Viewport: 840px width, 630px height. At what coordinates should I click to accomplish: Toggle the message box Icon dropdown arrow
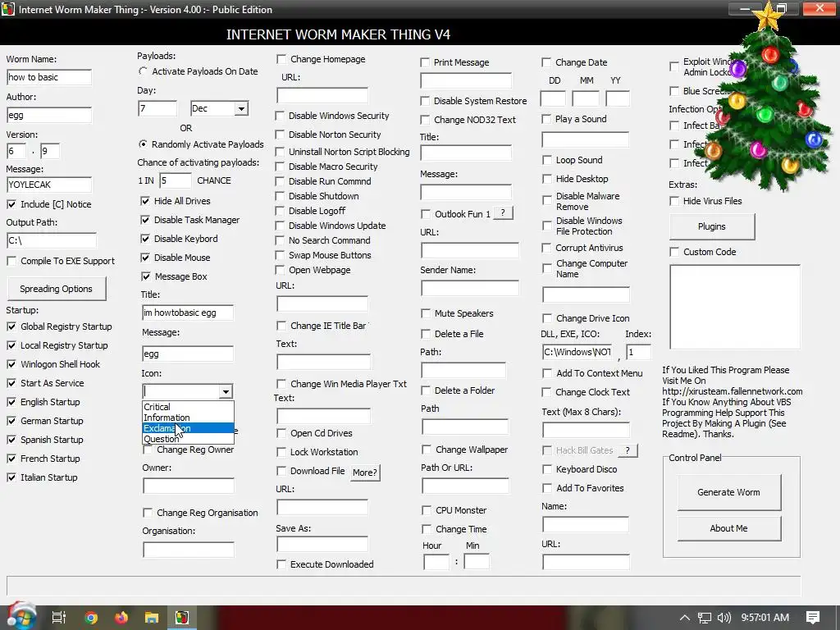click(x=226, y=391)
